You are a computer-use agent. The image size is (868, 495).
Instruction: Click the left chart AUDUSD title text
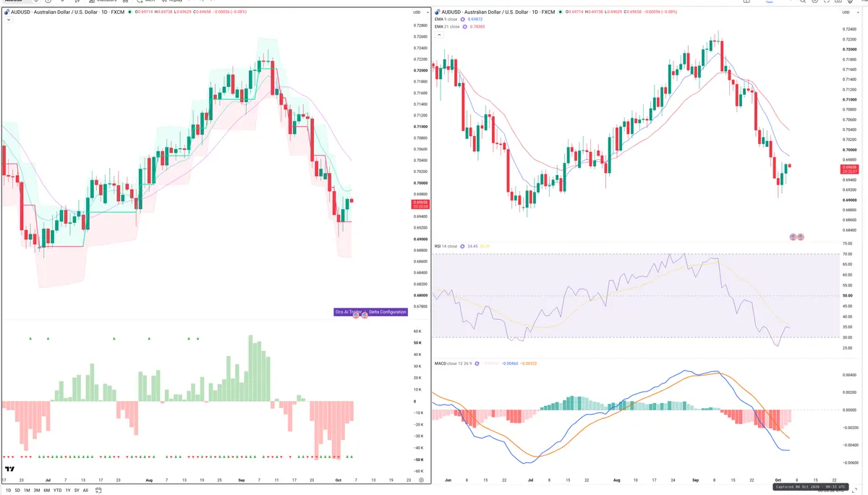click(x=69, y=12)
